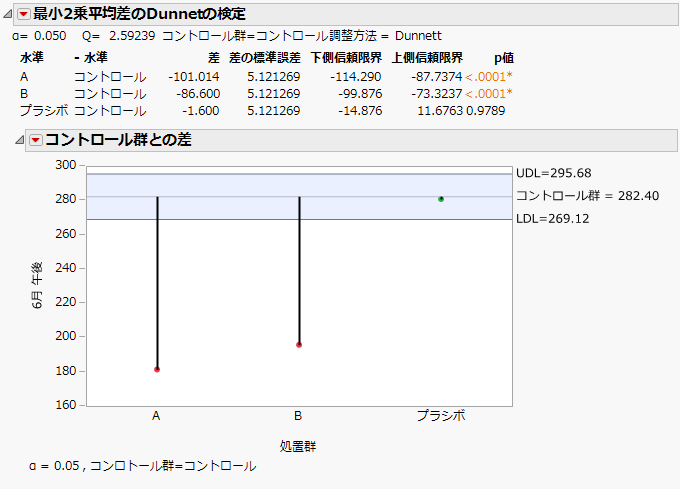The width and height of the screenshot is (680, 489).
Task: Click the LDL=269.12 label
Action: coord(552,218)
